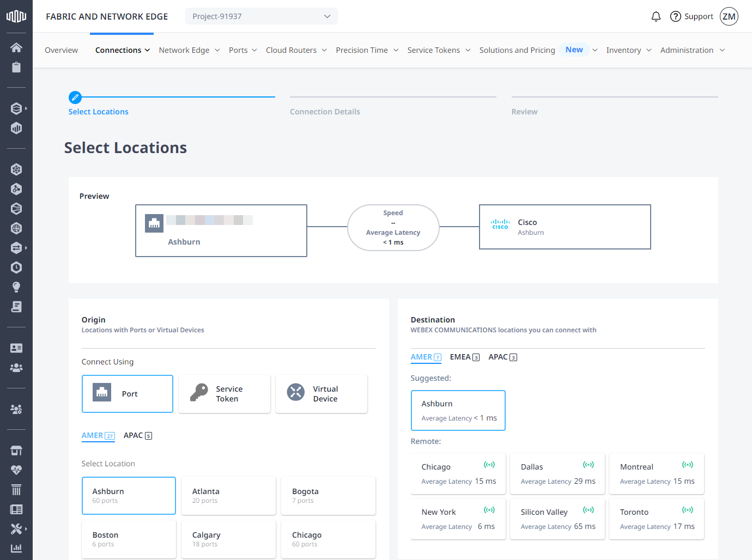This screenshot has width=752, height=560.
Task: Select the Origin APAC region tab
Action: (x=138, y=435)
